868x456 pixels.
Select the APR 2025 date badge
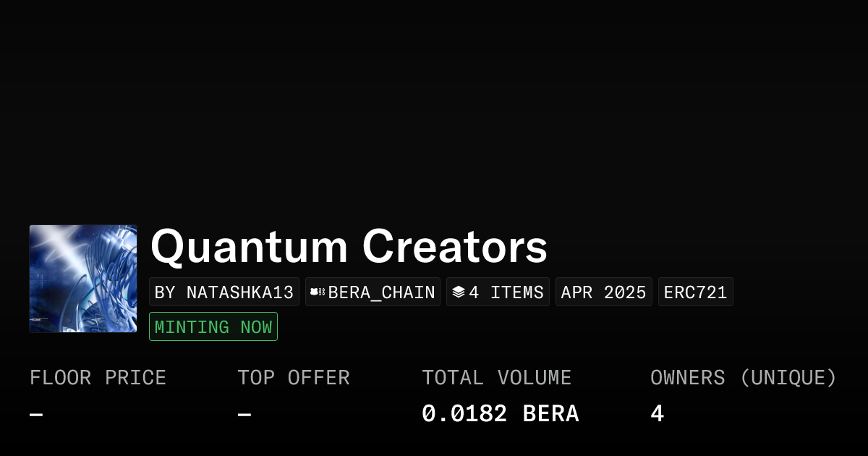tap(604, 292)
